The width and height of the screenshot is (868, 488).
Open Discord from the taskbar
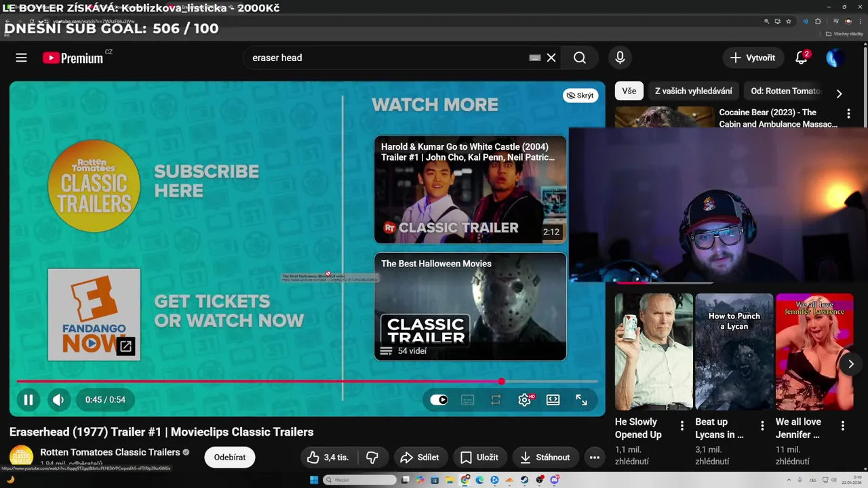click(554, 480)
